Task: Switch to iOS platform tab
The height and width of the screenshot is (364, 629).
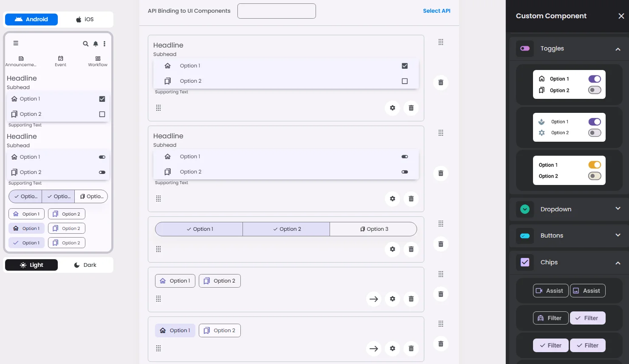Action: click(x=85, y=20)
